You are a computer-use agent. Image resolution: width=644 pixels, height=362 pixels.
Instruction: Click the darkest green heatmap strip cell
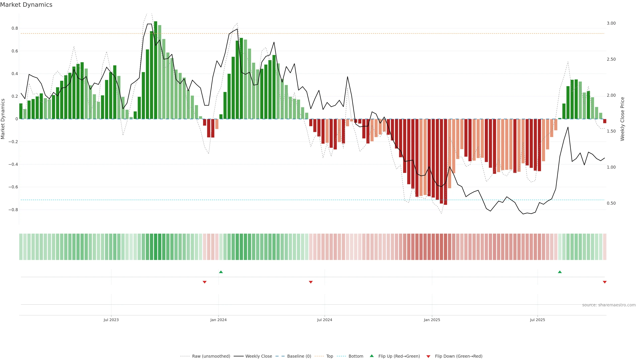[155, 247]
